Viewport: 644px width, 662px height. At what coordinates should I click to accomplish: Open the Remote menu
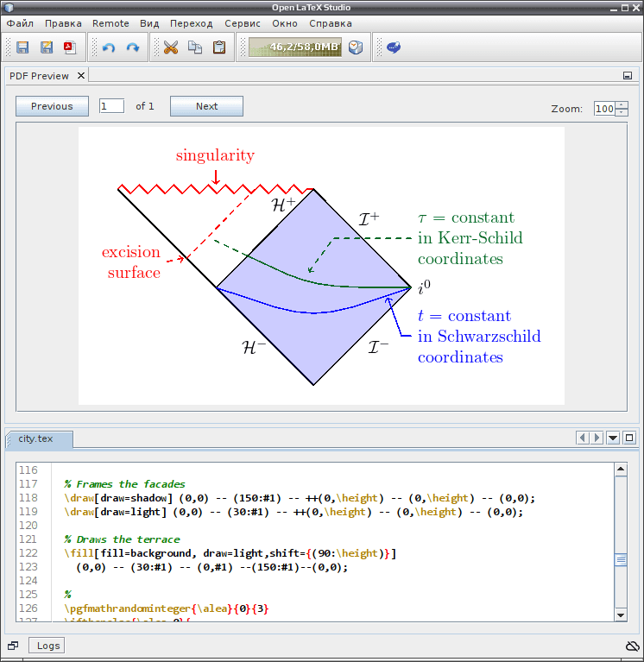[110, 23]
